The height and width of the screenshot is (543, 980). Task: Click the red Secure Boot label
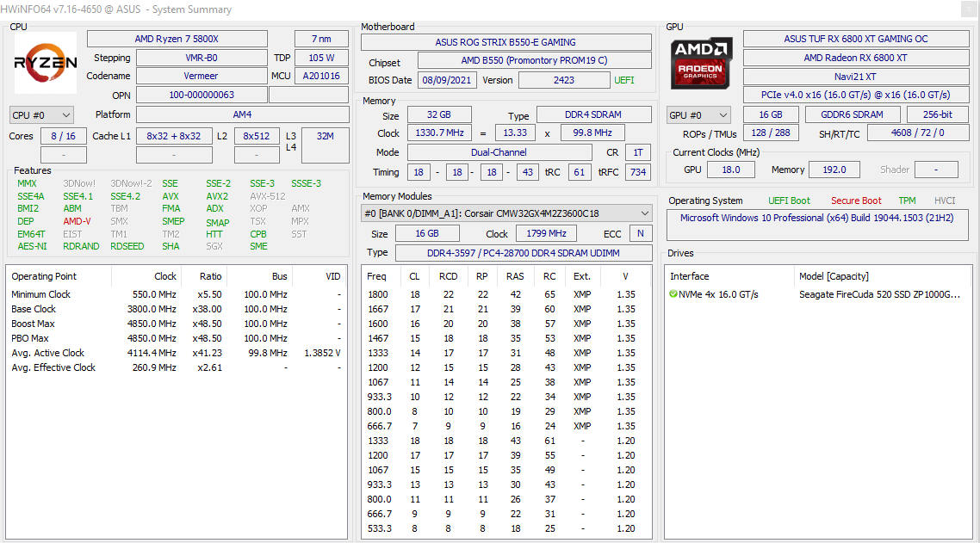(x=856, y=201)
